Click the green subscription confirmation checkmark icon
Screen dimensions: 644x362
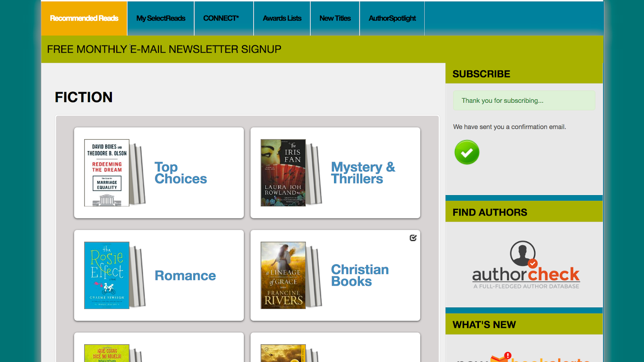(x=467, y=152)
